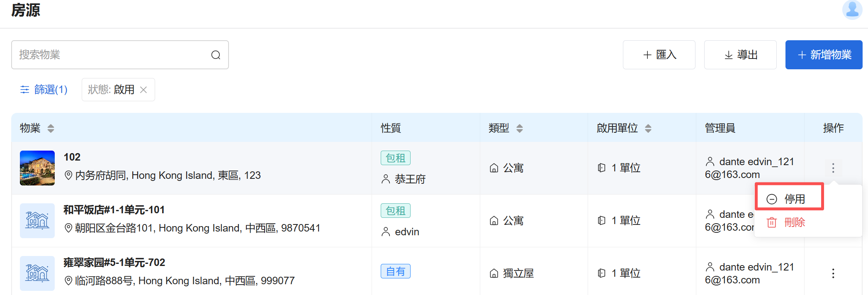Open the three-dot menu for 雍翠家园#5-1单元-702
868x295 pixels.
pos(833,273)
